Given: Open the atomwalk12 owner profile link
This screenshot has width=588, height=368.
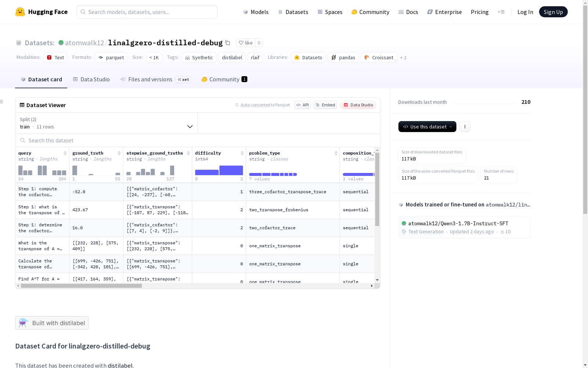Looking at the screenshot, I should (85, 43).
